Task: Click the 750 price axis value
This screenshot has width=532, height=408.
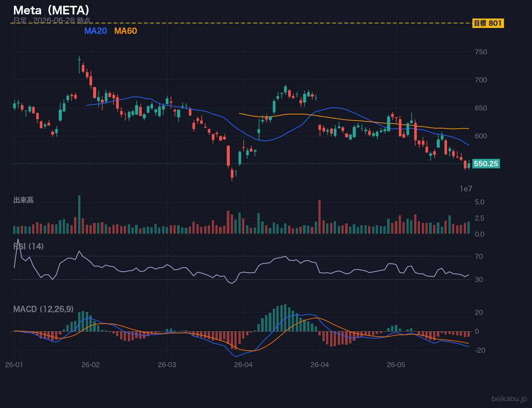Action: click(x=481, y=52)
